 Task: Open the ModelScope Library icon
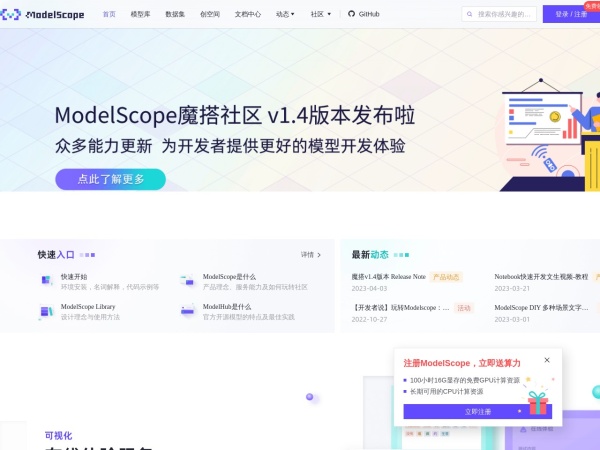tap(46, 311)
